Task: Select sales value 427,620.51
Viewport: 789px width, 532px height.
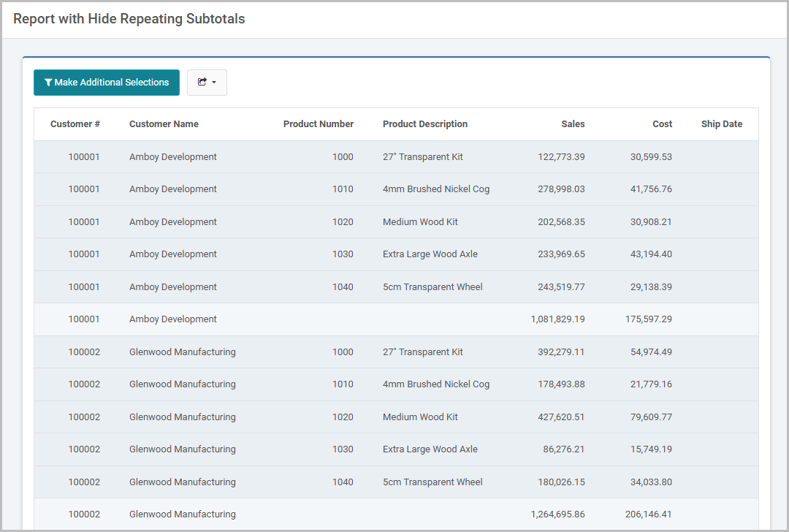Action: [x=561, y=417]
